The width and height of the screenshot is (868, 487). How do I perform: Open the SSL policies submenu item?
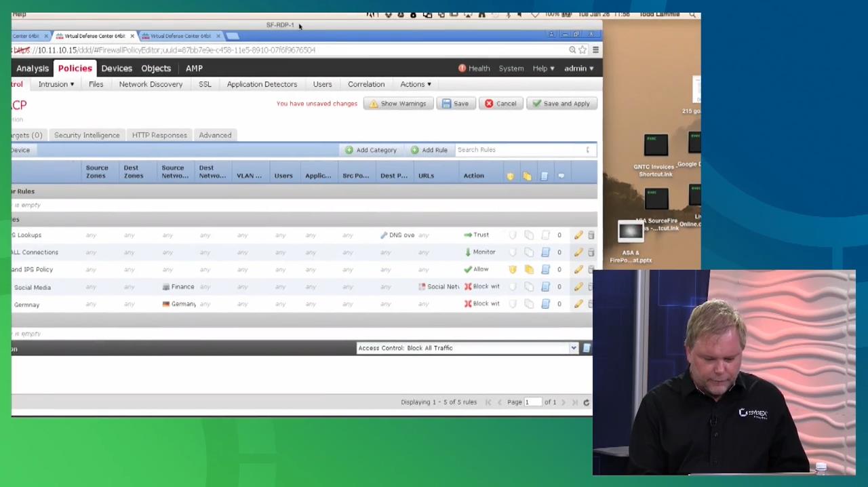coord(205,84)
